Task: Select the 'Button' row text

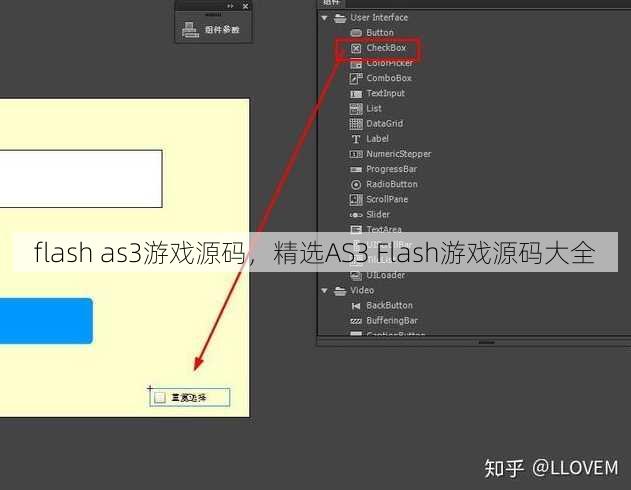Action: click(x=380, y=33)
